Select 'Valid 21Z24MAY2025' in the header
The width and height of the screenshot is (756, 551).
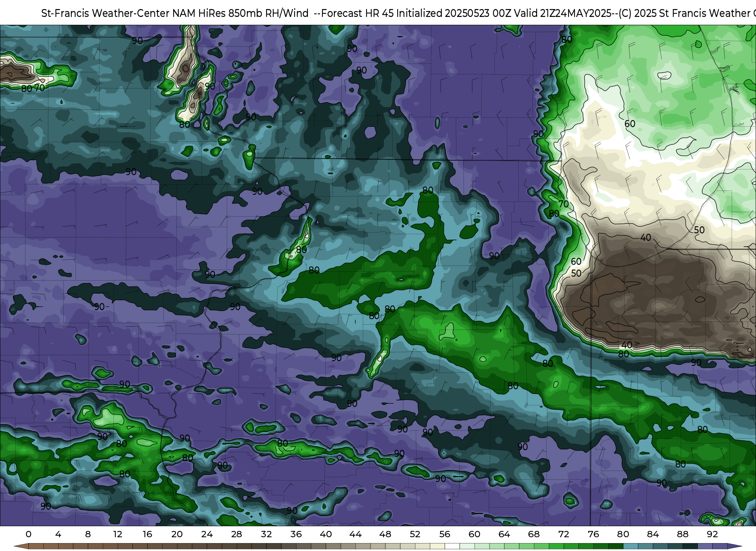pos(563,13)
